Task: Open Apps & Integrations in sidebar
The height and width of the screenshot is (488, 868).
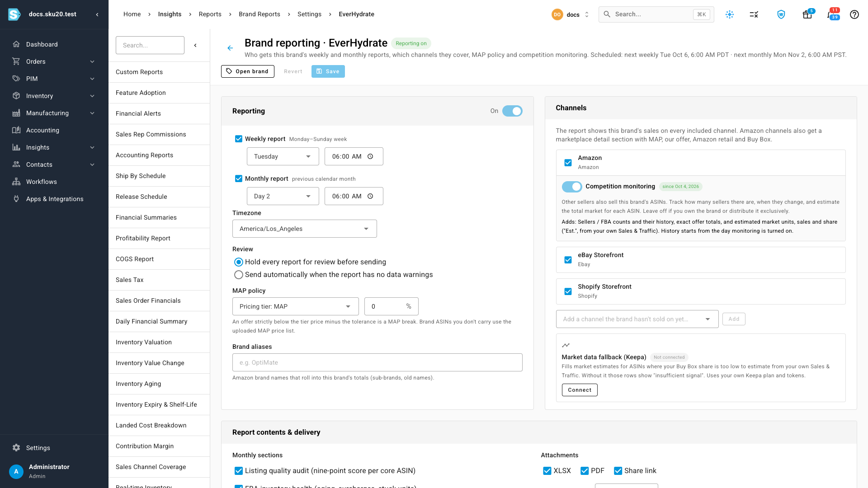Action: point(54,199)
